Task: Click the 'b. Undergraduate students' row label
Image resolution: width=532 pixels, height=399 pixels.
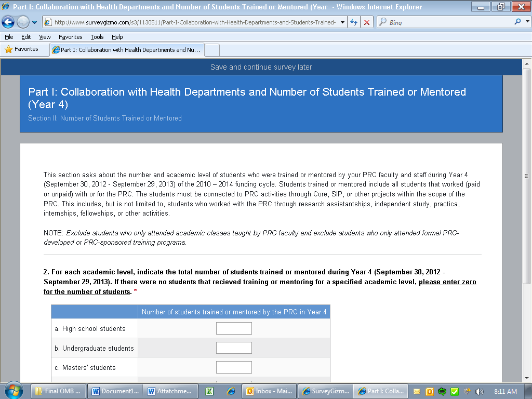Action: (x=95, y=348)
